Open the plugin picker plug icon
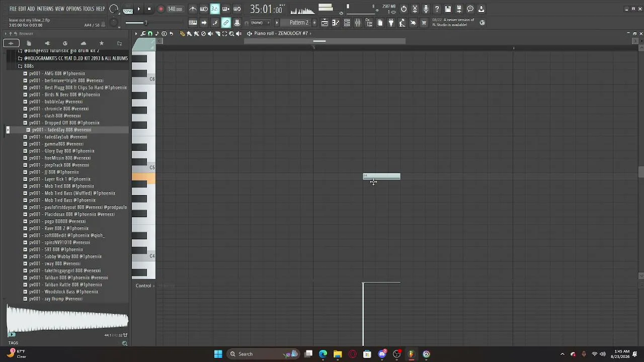Screen dimensions: 644x362 click(x=391, y=23)
